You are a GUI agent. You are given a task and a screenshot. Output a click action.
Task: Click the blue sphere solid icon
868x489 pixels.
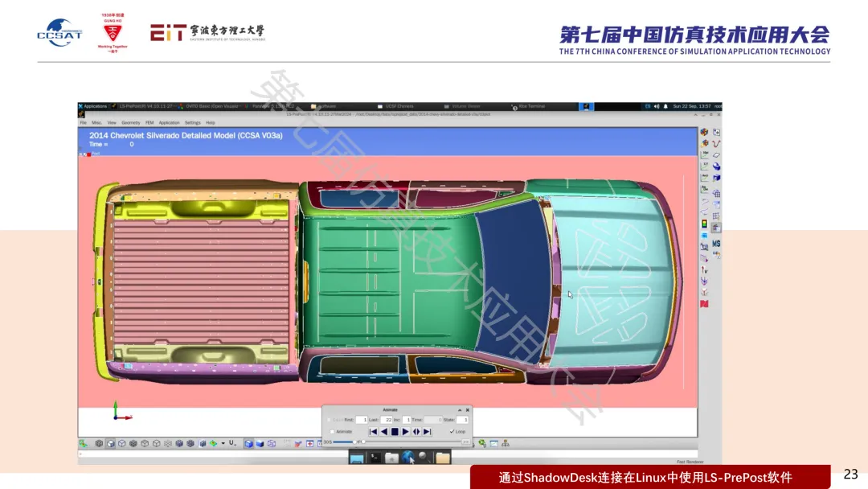click(716, 166)
